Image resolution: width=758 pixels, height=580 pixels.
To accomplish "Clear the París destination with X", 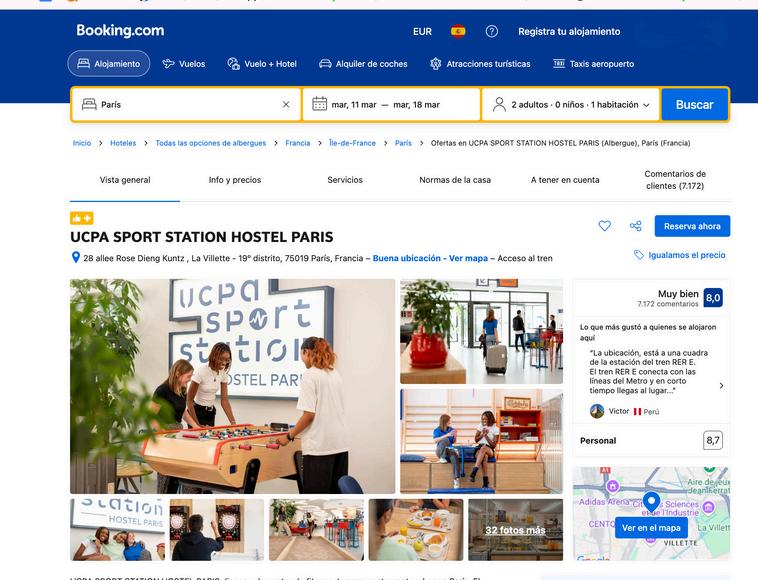I will tap(286, 104).
